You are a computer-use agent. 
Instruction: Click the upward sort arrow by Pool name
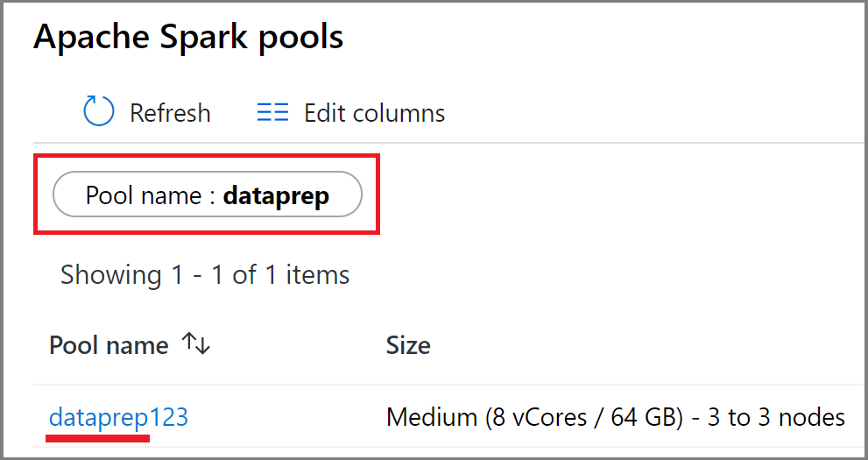(189, 343)
